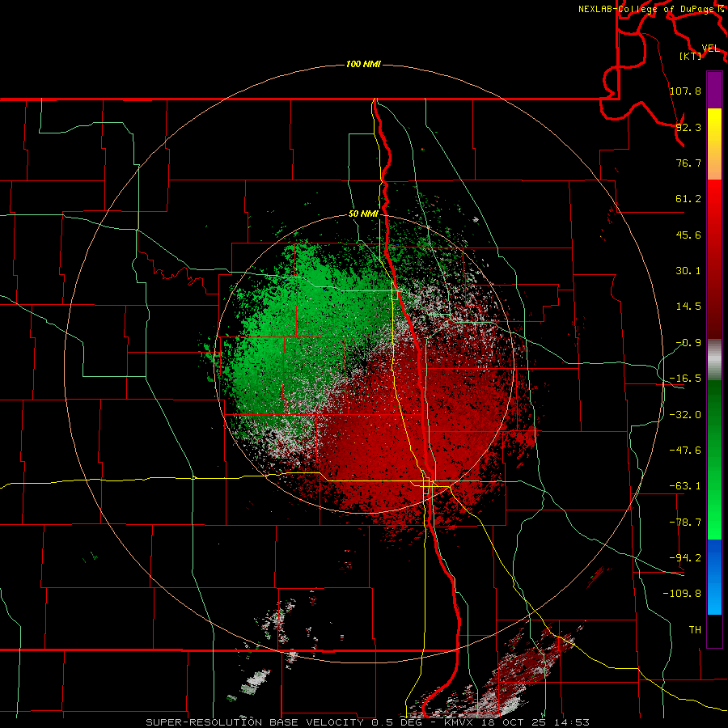Click the 92.3 scale value

(688, 127)
